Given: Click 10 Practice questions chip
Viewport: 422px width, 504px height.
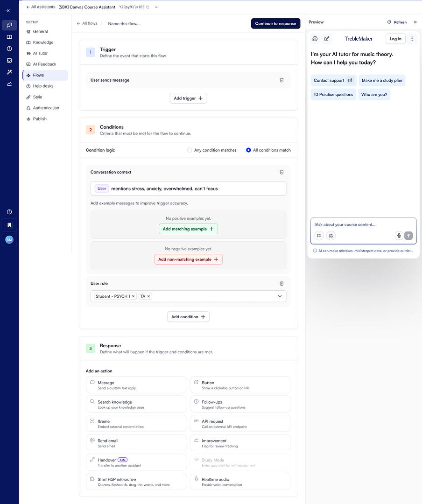Looking at the screenshot, I should click(333, 94).
